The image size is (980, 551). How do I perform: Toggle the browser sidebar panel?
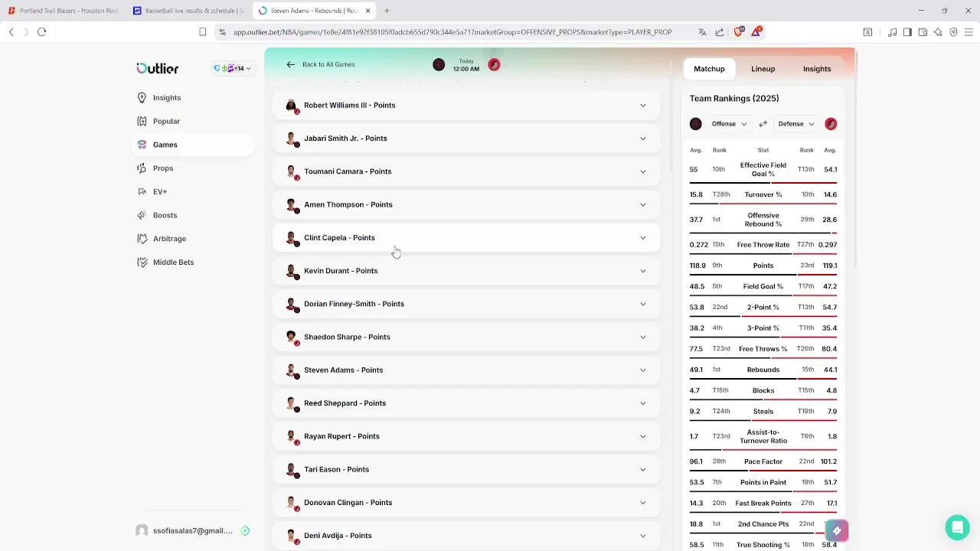pyautogui.click(x=907, y=32)
